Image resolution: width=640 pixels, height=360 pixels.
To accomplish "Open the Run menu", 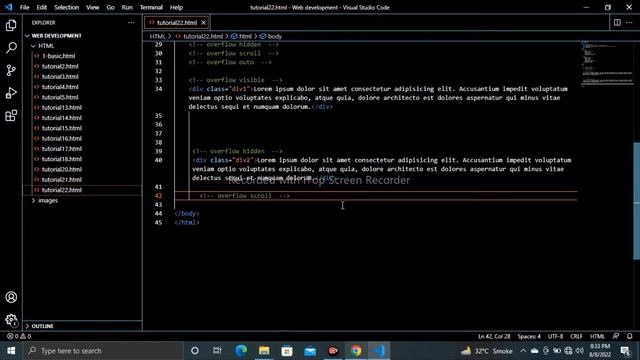I will click(x=127, y=7).
